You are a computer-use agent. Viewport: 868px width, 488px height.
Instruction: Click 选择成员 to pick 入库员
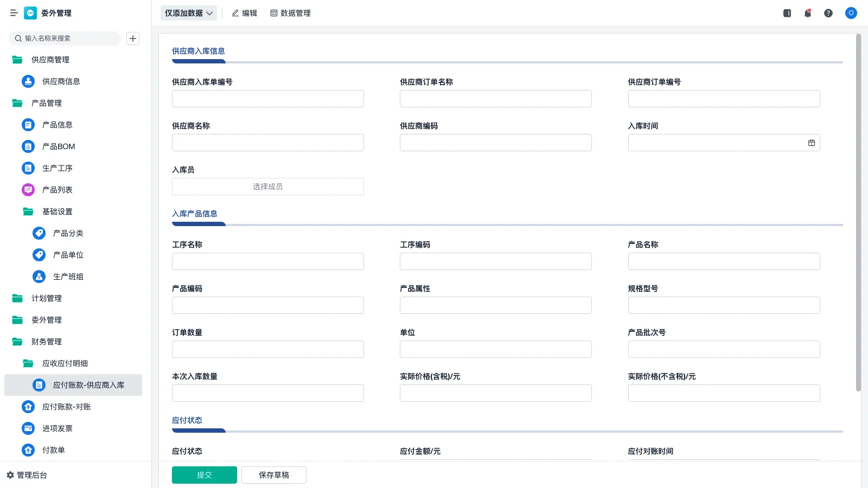click(267, 186)
